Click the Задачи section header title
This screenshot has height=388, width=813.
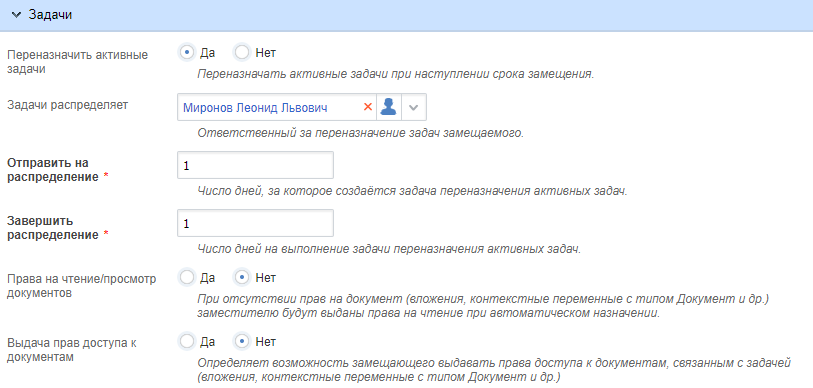click(x=50, y=15)
